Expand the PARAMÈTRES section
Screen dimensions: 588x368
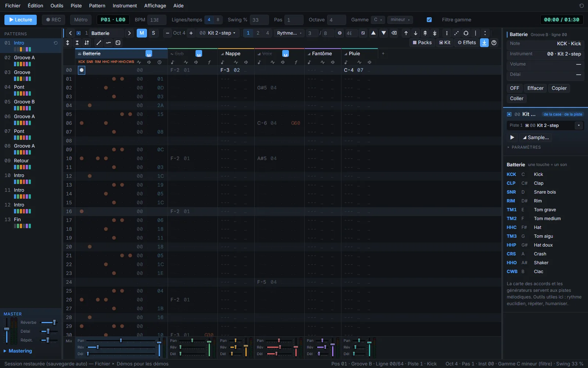524,147
